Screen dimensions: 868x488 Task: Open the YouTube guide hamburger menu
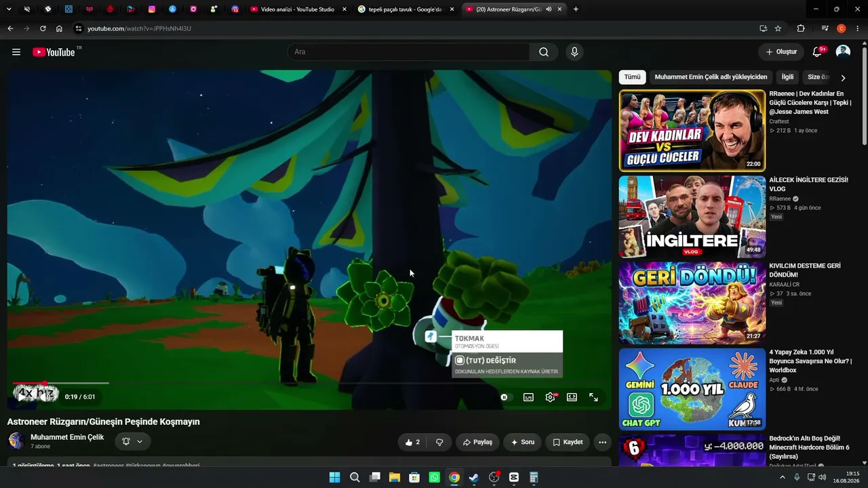(x=16, y=52)
